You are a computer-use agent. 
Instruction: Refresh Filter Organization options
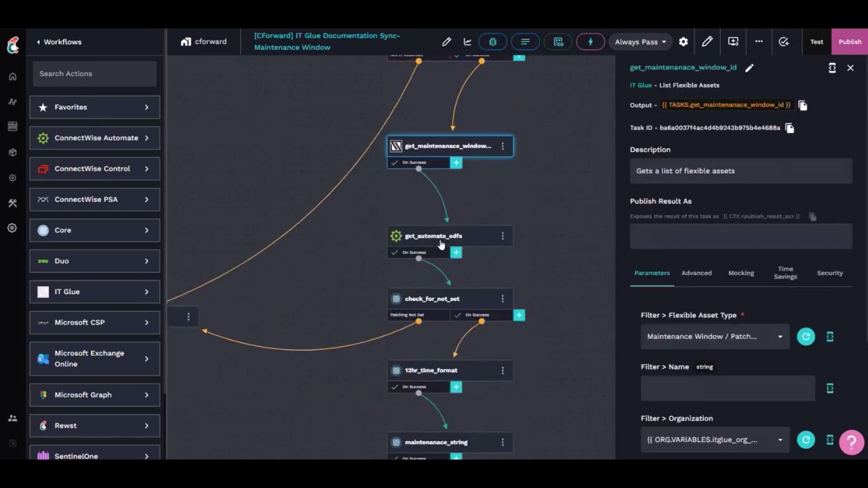(806, 440)
